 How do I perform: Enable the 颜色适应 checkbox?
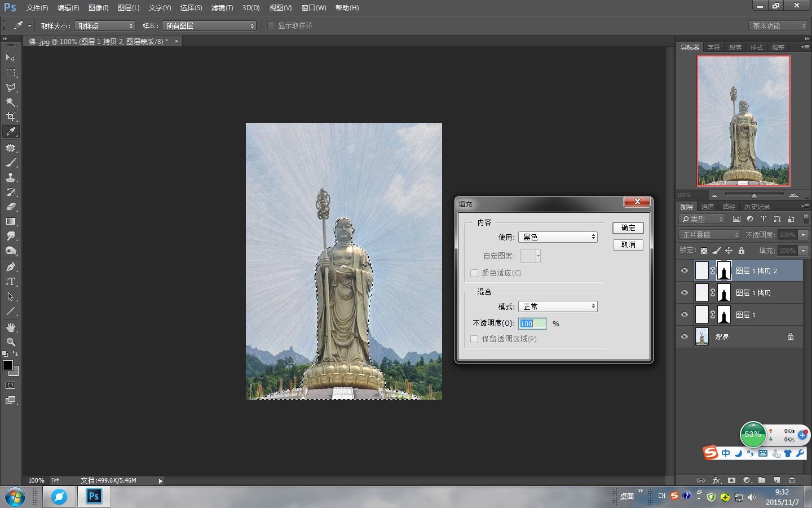[474, 273]
